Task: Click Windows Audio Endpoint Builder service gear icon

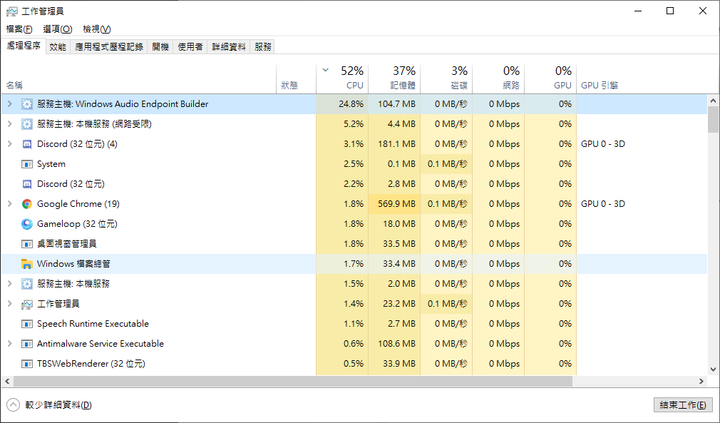Action: [x=27, y=104]
